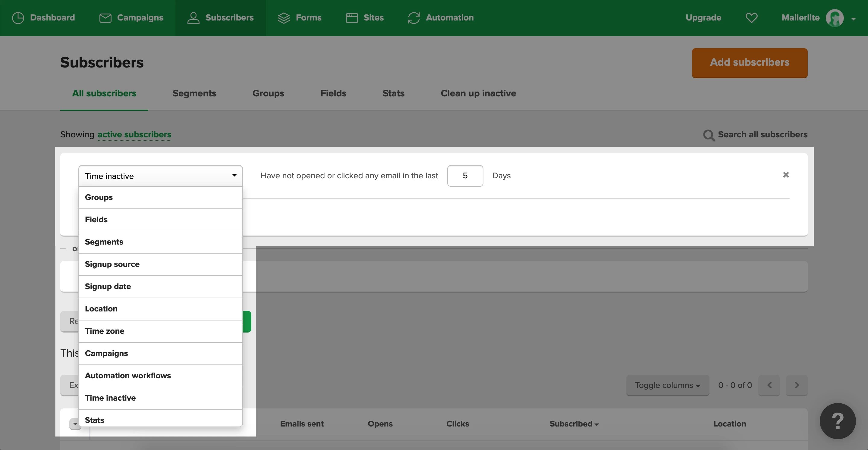Click the search magnifier icon
868x450 pixels.
[709, 135]
